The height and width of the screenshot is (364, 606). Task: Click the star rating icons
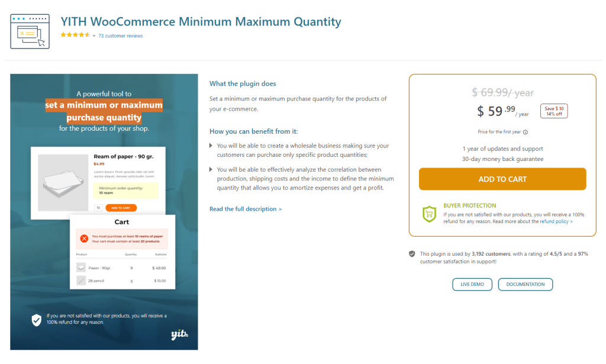click(76, 35)
